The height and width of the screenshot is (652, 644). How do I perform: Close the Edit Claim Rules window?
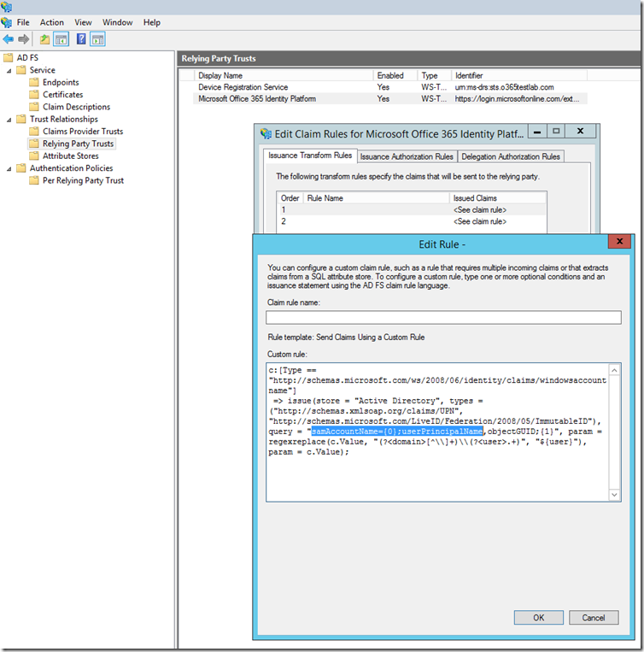(581, 132)
